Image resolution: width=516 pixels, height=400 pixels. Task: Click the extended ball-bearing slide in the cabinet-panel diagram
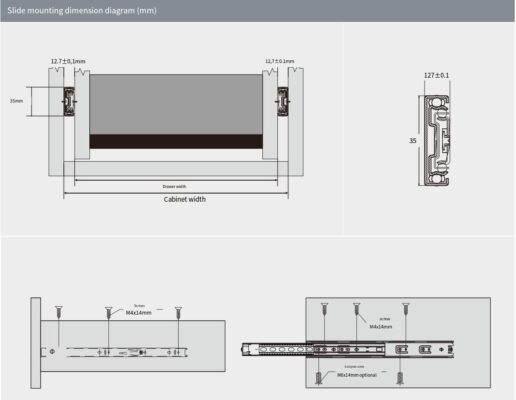click(348, 349)
